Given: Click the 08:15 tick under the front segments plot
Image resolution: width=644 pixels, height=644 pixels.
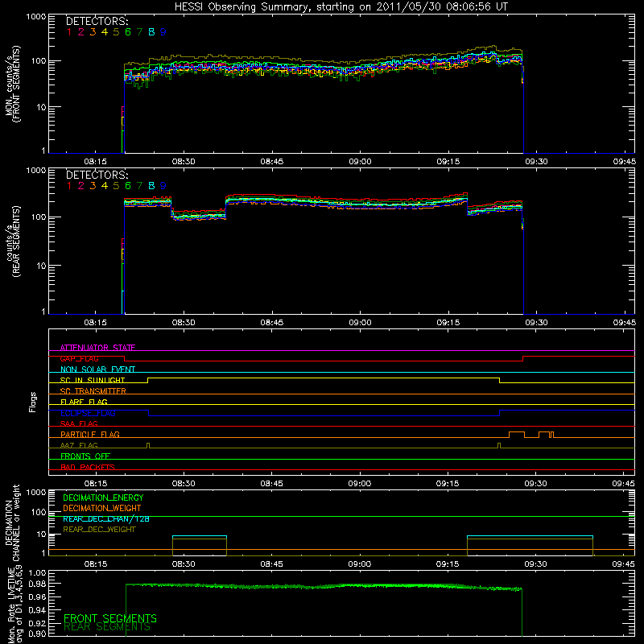Looking at the screenshot, I should [x=95, y=162].
